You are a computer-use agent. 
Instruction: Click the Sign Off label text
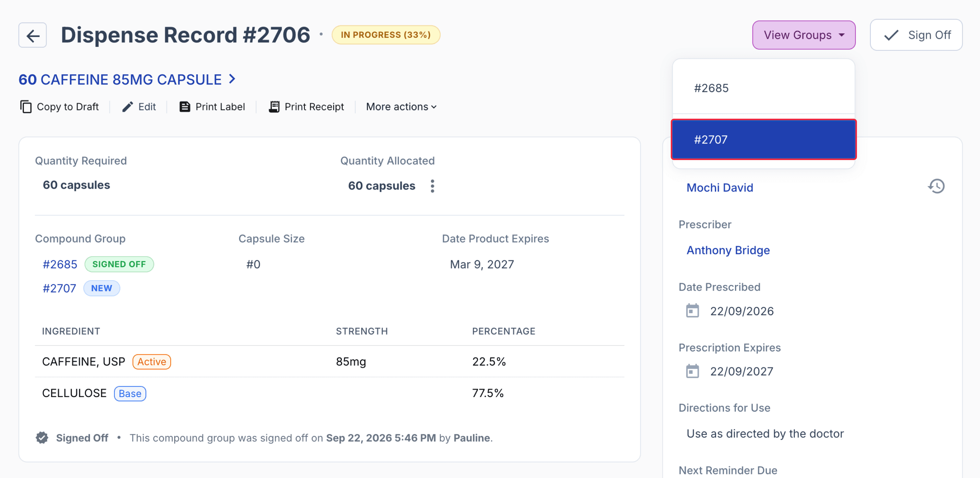click(930, 35)
